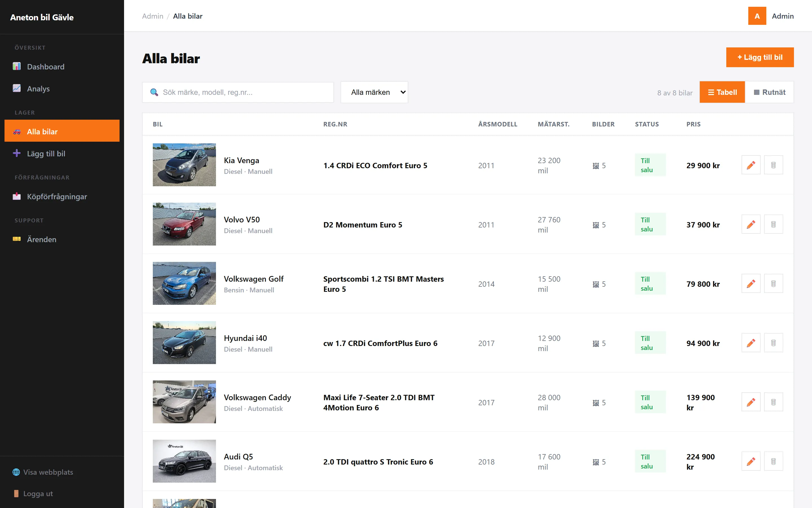The height and width of the screenshot is (508, 812).
Task: Open Ärenden support page
Action: pos(62,239)
